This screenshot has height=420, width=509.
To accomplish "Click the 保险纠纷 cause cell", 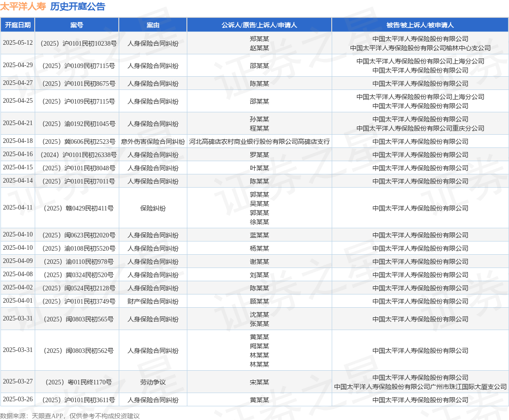I will coord(153,208).
